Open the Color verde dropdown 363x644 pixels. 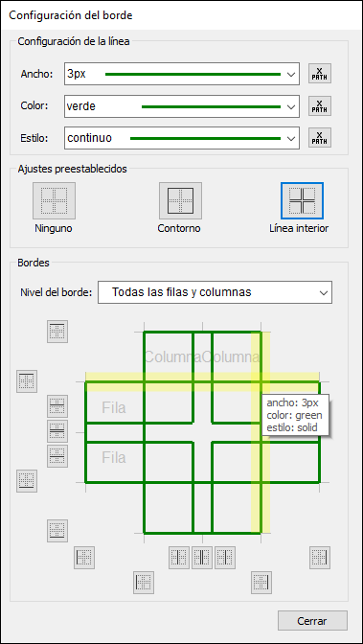[x=182, y=106]
